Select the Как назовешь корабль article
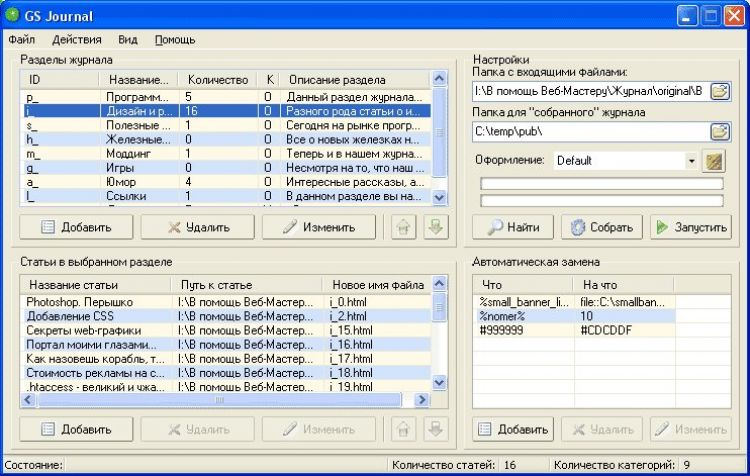Image resolution: width=750 pixels, height=476 pixels. [x=226, y=358]
